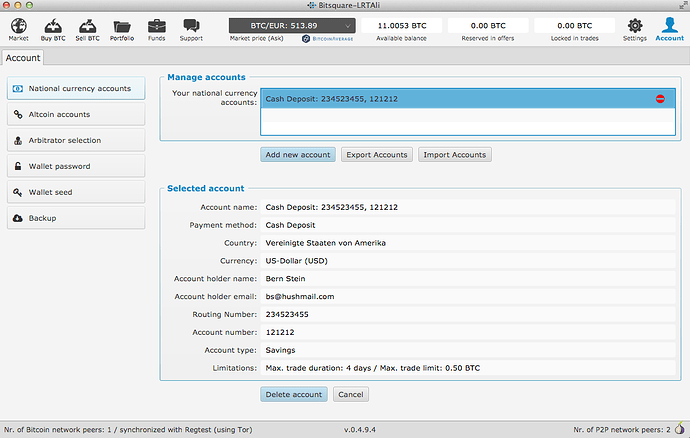Screen dimensions: 690x438
Task: Click the 0.00 BTC reserved in offers value
Action: (488, 26)
